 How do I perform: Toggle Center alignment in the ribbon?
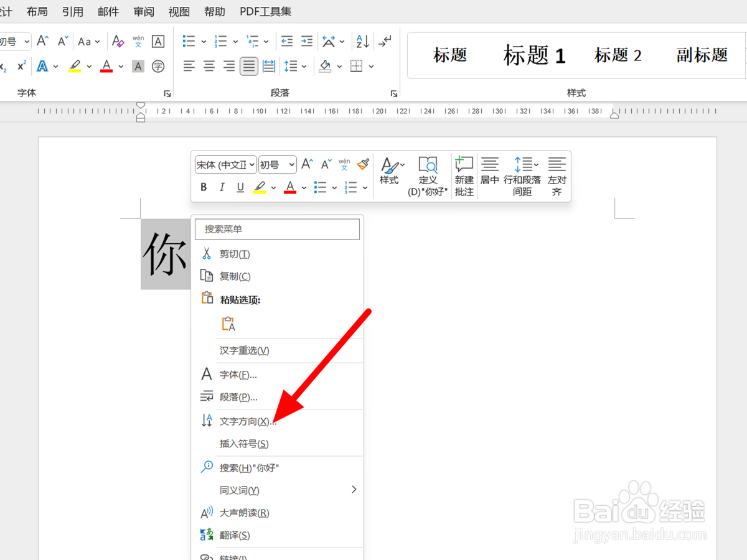click(209, 66)
